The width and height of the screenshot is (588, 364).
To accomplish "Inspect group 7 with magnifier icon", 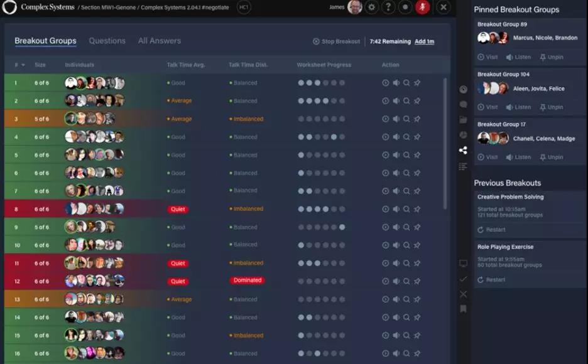I will pyautogui.click(x=406, y=191).
